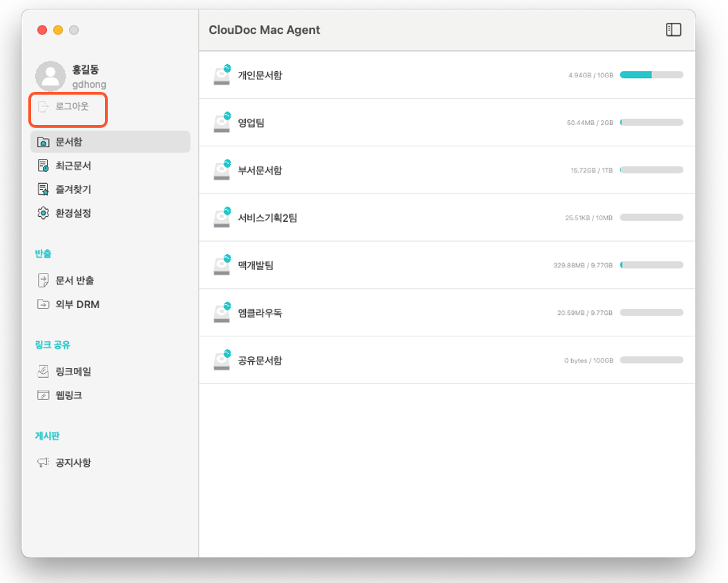728x583 pixels.
Task: Click the 서비스기획2팀 usage bar
Action: tap(651, 217)
